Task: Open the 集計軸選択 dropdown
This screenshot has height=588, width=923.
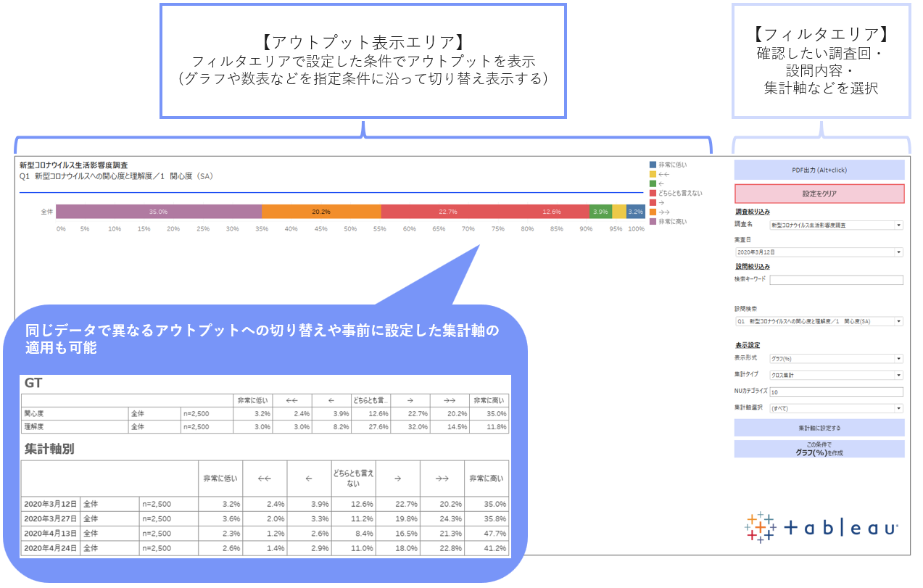Action: tap(836, 408)
